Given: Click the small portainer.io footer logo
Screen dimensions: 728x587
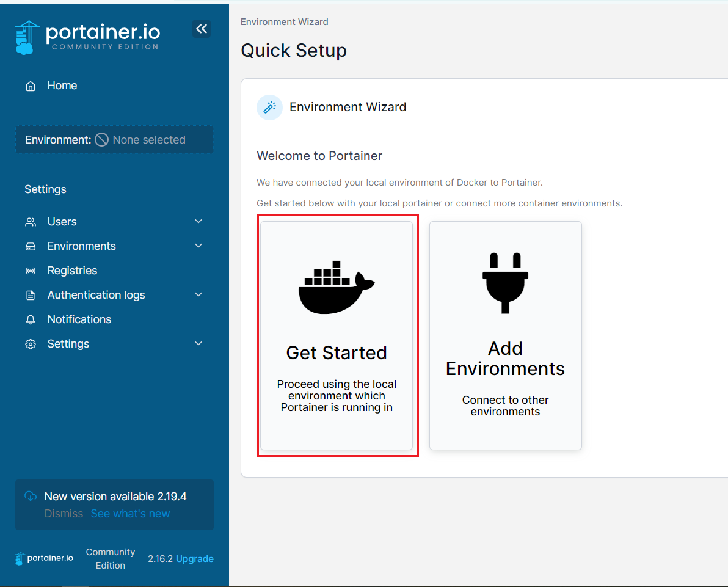Looking at the screenshot, I should tap(44, 558).
